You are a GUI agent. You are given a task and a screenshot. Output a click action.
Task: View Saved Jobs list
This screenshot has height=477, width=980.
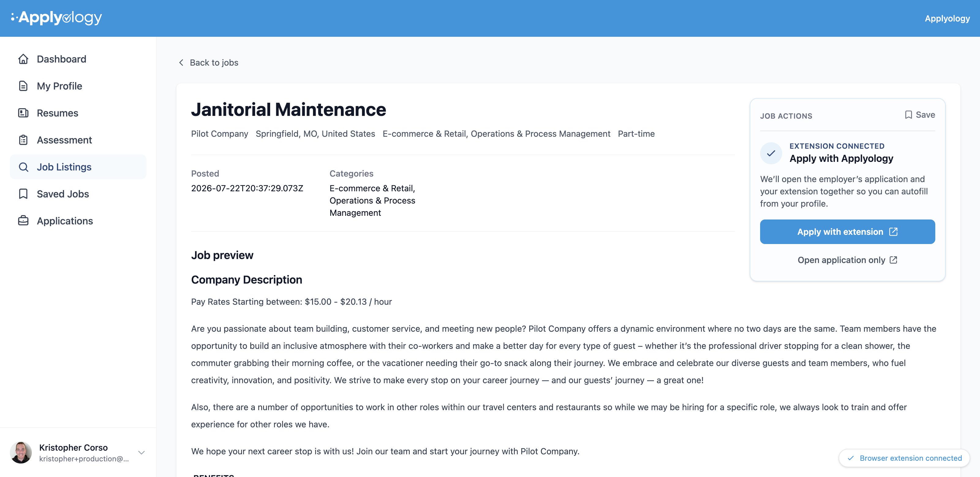click(x=78, y=194)
